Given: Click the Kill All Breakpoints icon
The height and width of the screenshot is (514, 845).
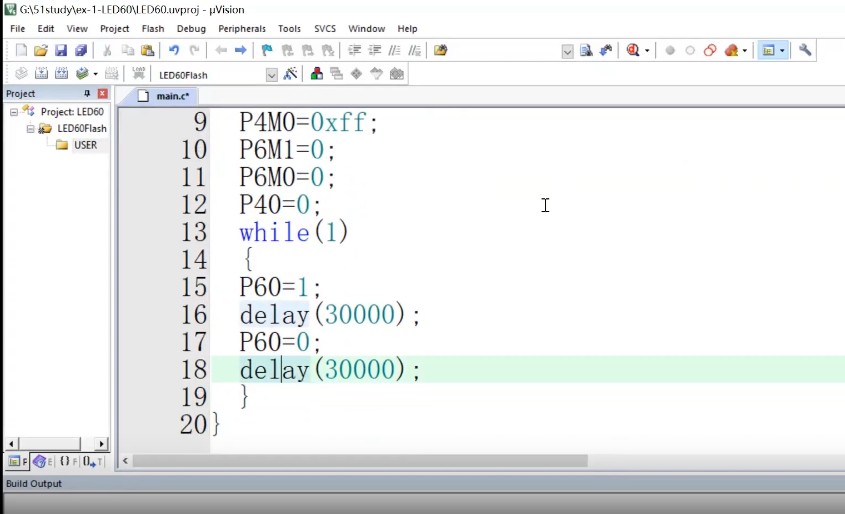Looking at the screenshot, I should point(731,50).
